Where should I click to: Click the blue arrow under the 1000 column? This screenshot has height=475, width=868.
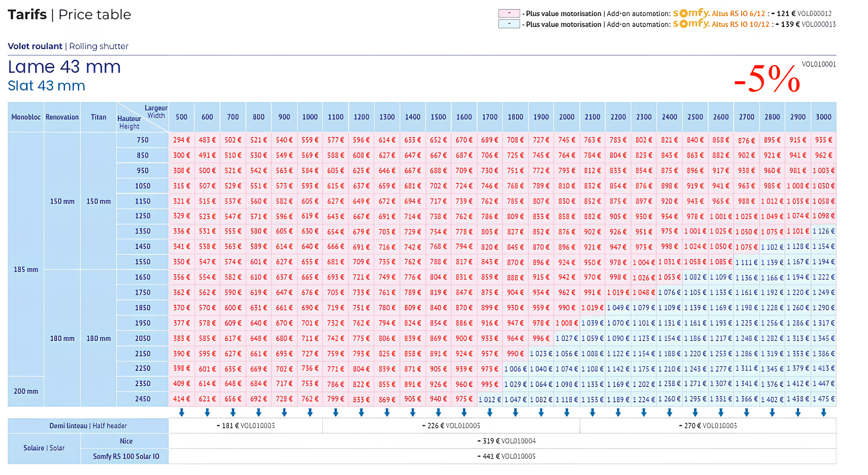pos(310,412)
